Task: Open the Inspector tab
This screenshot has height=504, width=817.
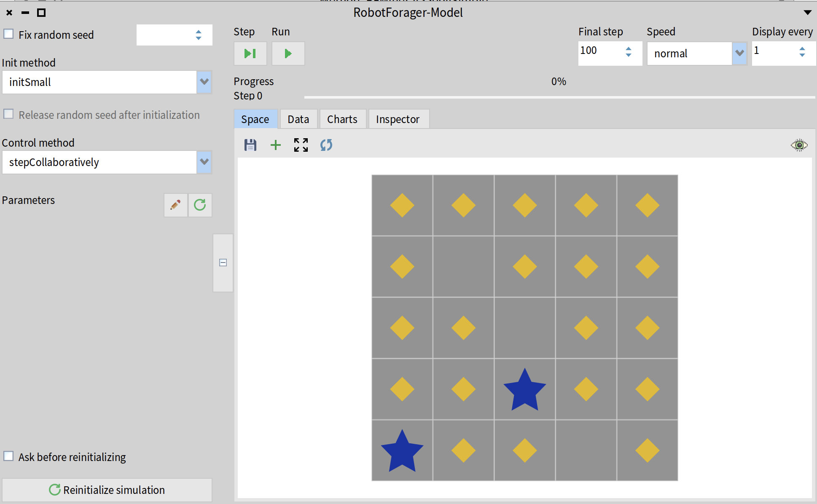Action: [398, 119]
